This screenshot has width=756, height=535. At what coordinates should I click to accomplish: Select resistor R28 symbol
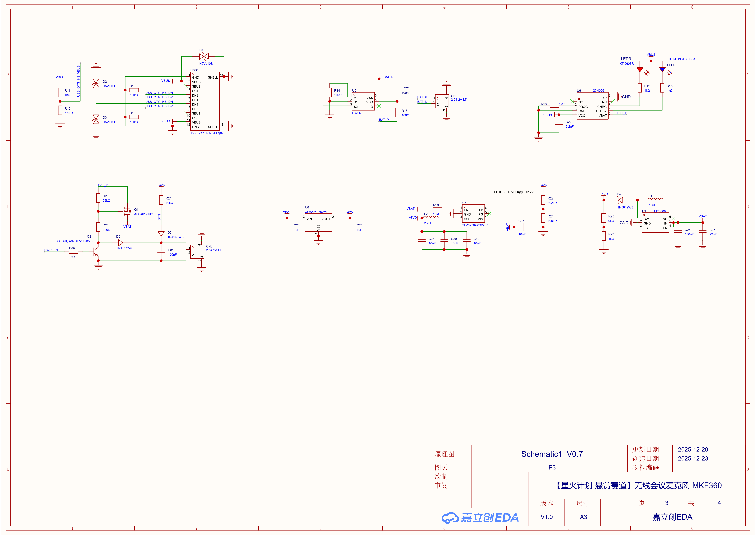coord(74,252)
